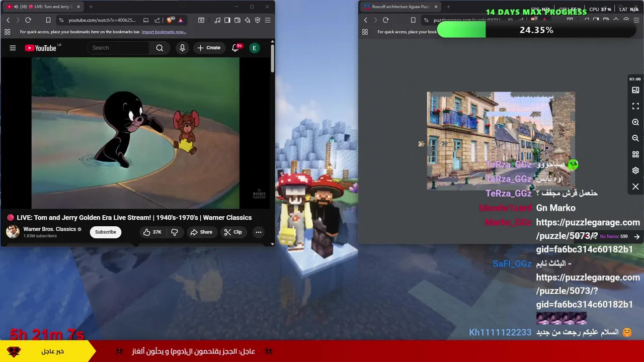Open Brave Wallet in YouTube window
Image resolution: width=644 pixels, height=362 pixels.
coord(237,20)
